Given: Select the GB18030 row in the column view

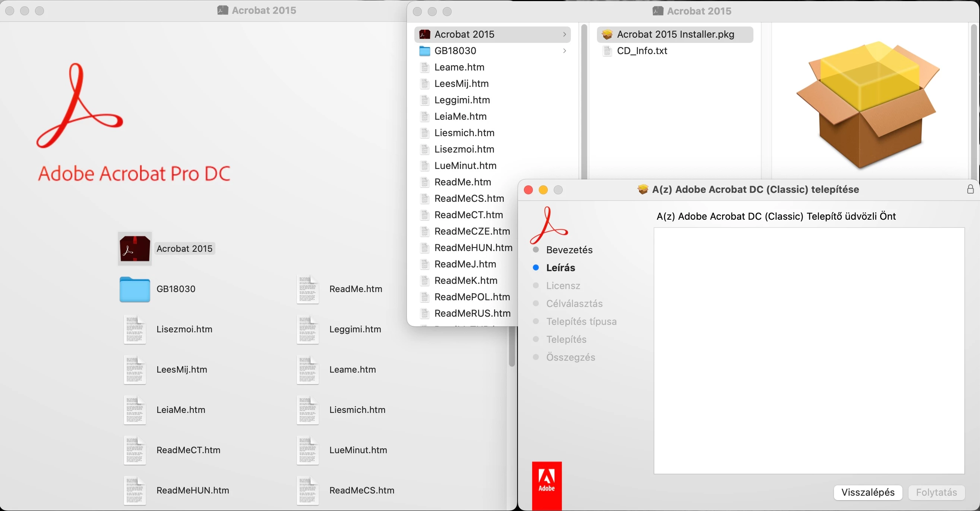Looking at the screenshot, I should 455,51.
